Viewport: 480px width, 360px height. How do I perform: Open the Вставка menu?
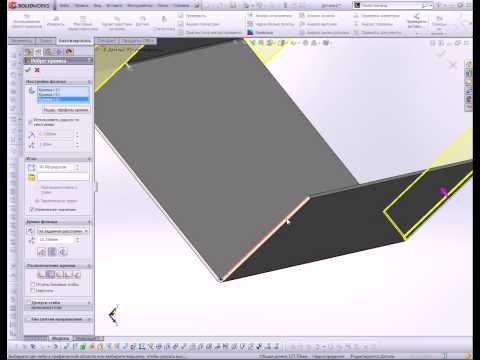point(114,5)
